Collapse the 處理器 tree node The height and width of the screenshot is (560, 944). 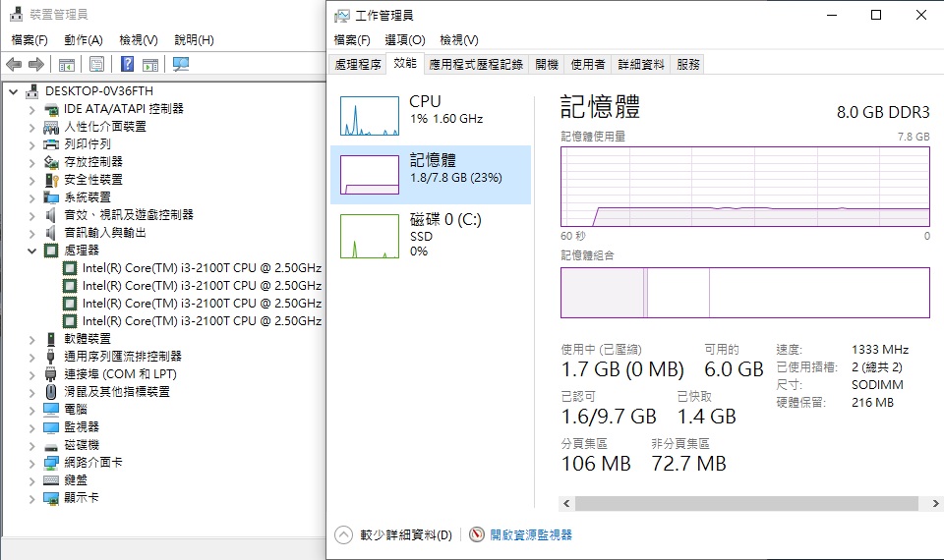[31, 251]
